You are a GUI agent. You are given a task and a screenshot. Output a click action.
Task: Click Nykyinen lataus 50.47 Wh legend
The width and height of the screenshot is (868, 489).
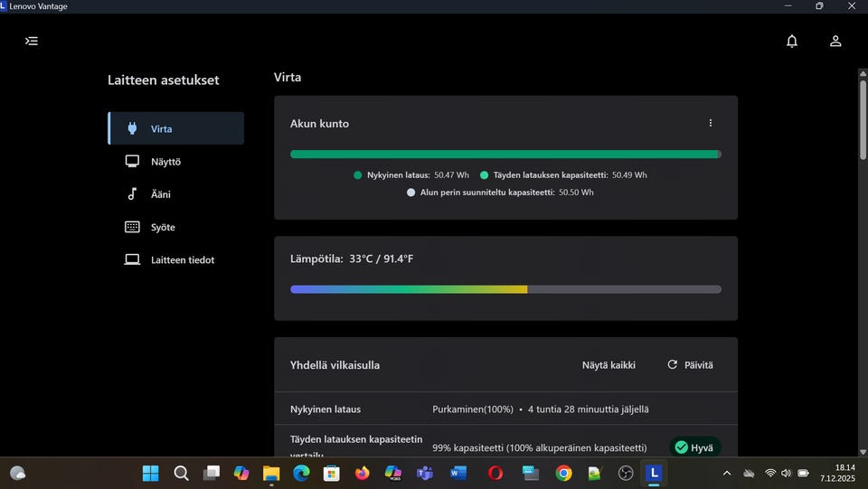click(411, 174)
